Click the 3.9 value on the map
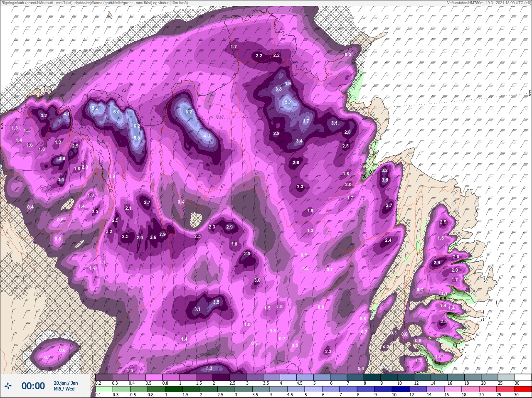 287,84
